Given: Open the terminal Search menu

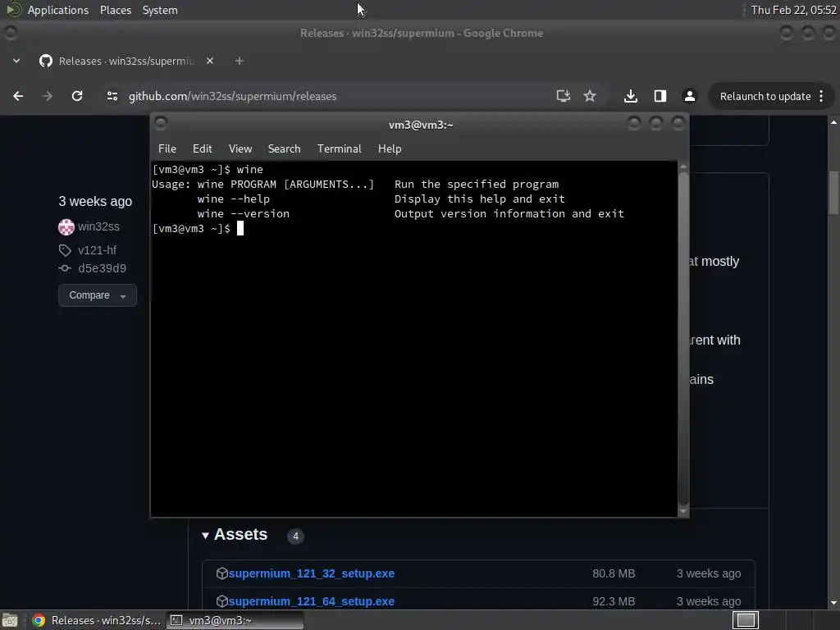Looking at the screenshot, I should (284, 148).
